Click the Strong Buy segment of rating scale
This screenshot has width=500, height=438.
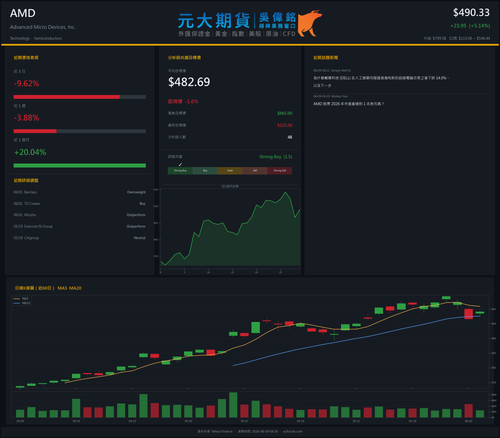pos(180,171)
